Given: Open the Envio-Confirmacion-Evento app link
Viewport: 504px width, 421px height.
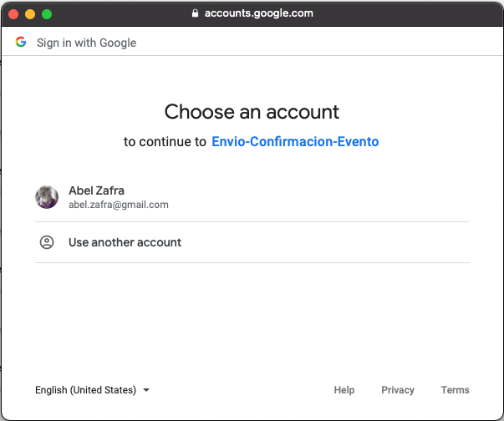Looking at the screenshot, I should [295, 142].
